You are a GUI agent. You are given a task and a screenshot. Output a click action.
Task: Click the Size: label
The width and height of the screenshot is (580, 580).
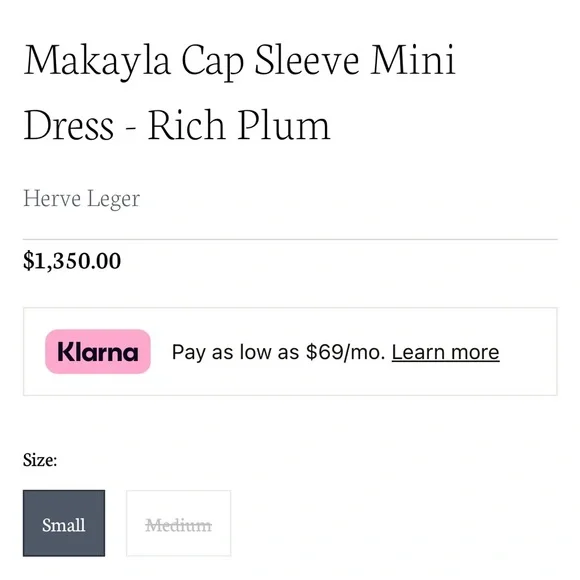[40, 460]
